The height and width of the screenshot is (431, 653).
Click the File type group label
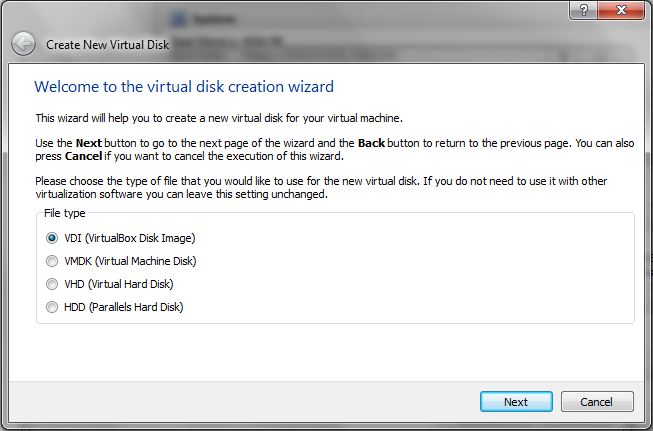pos(65,214)
